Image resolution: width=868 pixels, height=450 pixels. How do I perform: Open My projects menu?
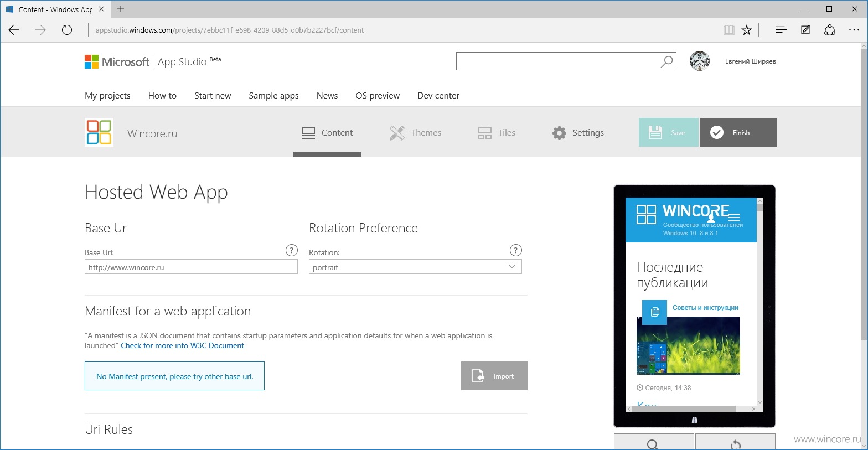pos(107,95)
